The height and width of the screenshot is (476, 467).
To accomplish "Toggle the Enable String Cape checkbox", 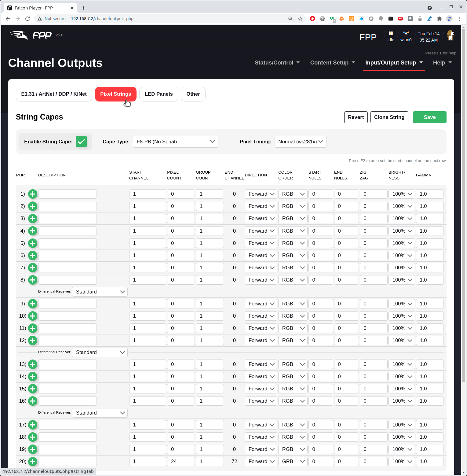I will (81, 142).
